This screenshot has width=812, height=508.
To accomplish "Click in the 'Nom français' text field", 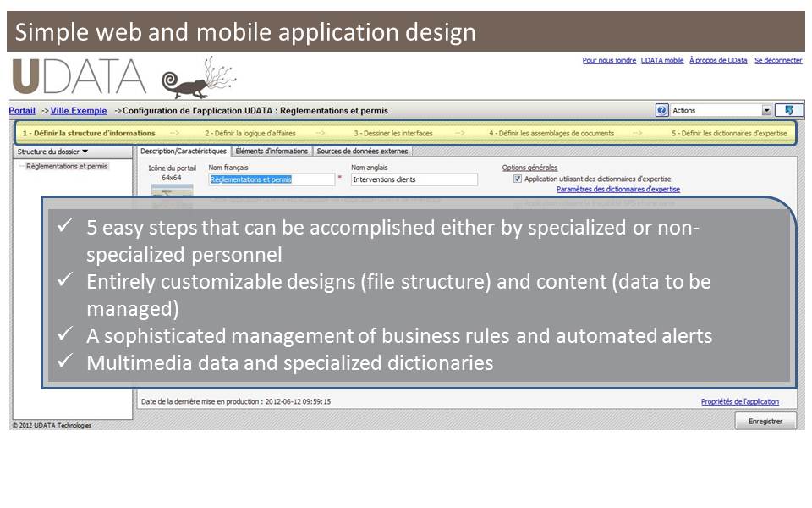I will coord(272,179).
